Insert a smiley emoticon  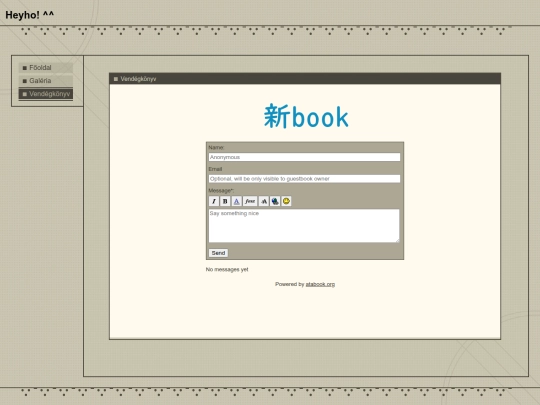(x=286, y=201)
